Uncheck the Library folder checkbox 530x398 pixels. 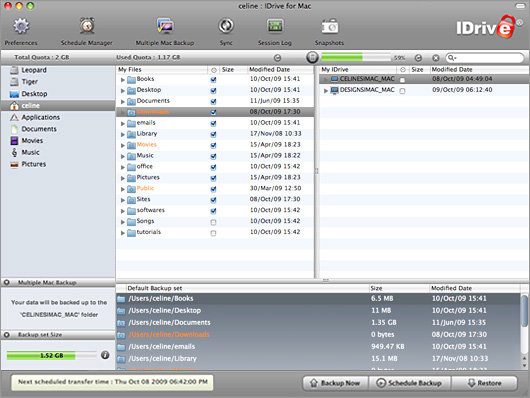(x=213, y=134)
